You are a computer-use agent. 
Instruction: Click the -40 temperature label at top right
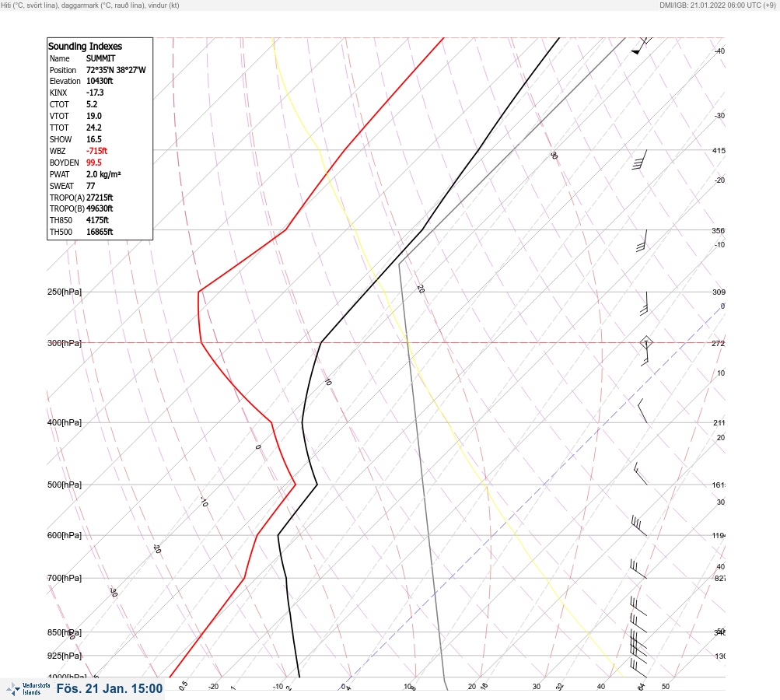(x=720, y=51)
